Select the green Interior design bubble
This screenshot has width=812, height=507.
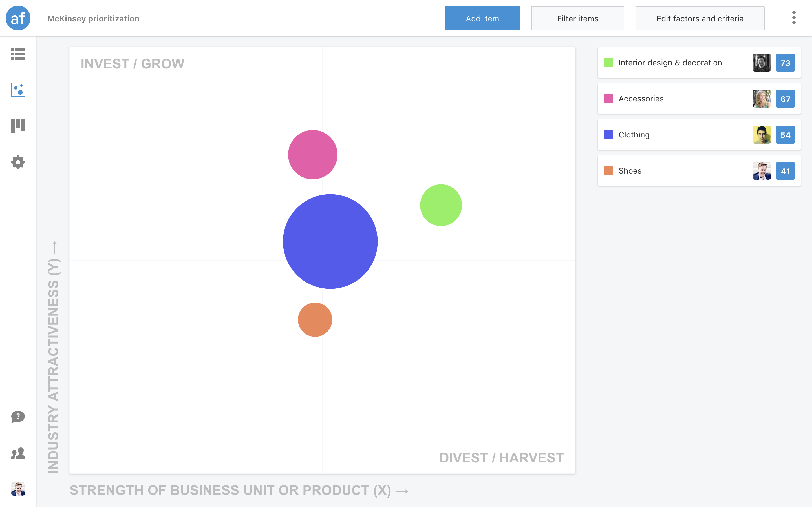pyautogui.click(x=441, y=205)
